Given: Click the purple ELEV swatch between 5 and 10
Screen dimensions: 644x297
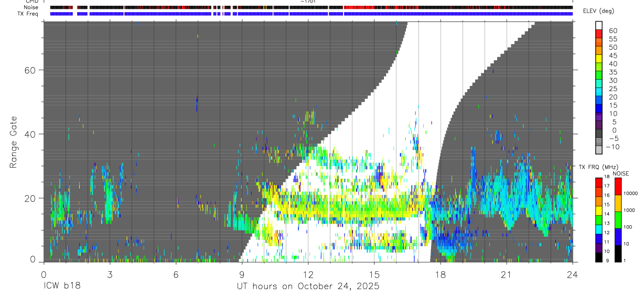Looking at the screenshot, I should point(599,117).
